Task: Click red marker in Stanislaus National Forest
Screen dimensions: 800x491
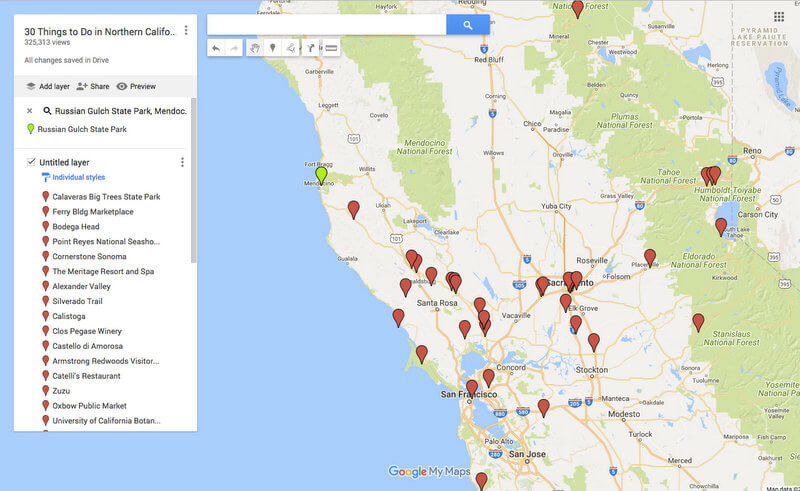Action: coord(698,322)
